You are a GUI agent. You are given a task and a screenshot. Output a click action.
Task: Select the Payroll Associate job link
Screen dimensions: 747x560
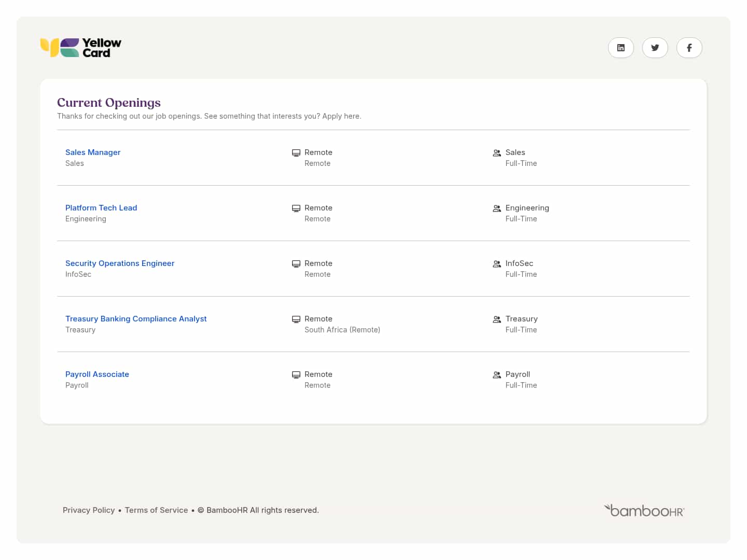click(x=97, y=374)
